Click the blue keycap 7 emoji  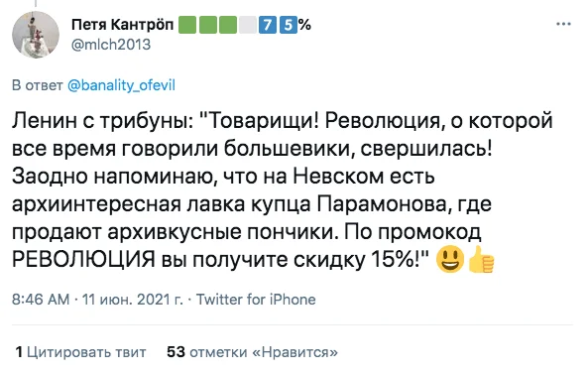267,25
